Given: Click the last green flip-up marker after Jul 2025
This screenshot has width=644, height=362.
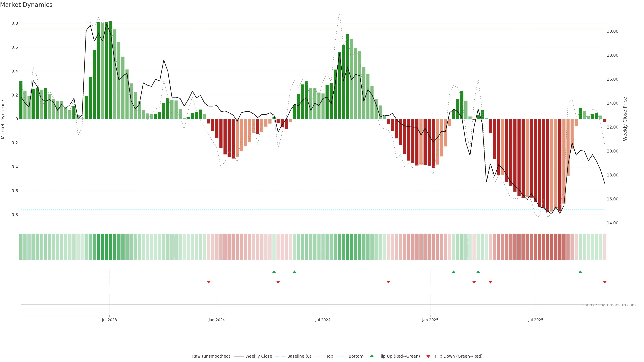Looking at the screenshot, I should [x=580, y=272].
